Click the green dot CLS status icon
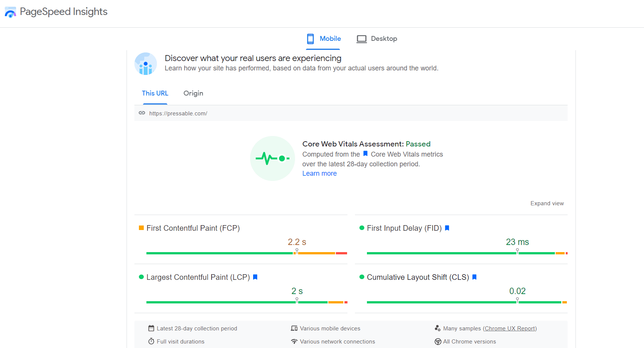The width and height of the screenshot is (644, 348). (x=362, y=277)
